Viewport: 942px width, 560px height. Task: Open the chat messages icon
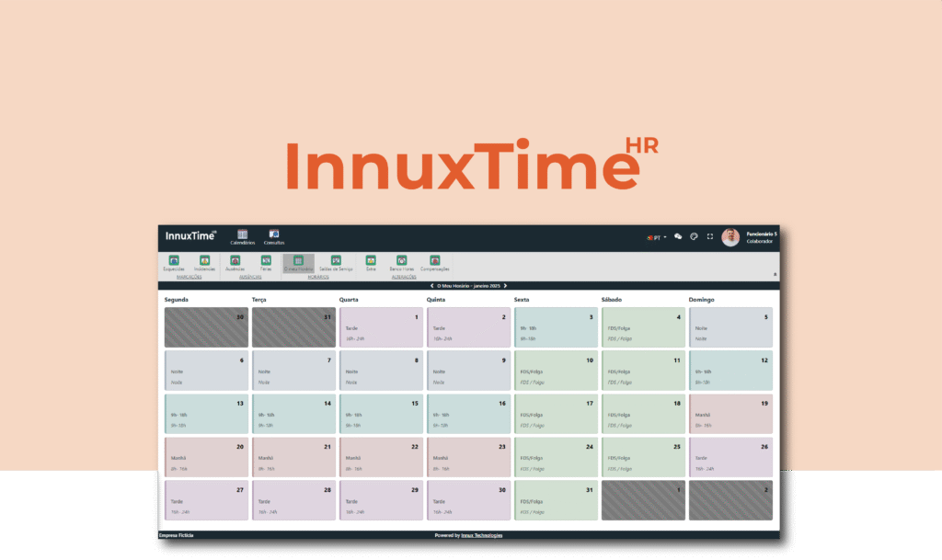(x=678, y=237)
